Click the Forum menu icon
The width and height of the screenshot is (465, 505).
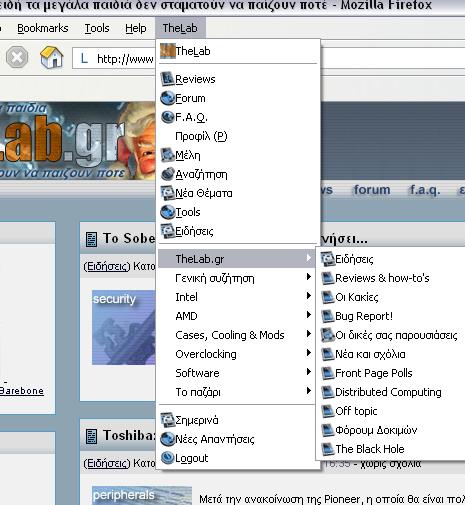coord(167,98)
